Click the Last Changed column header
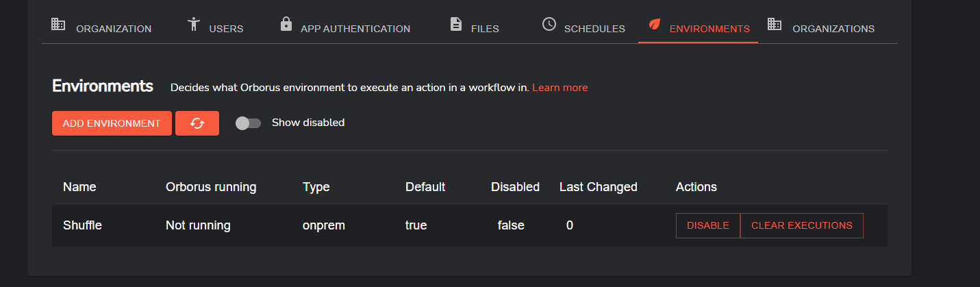The image size is (980, 287). pos(599,187)
